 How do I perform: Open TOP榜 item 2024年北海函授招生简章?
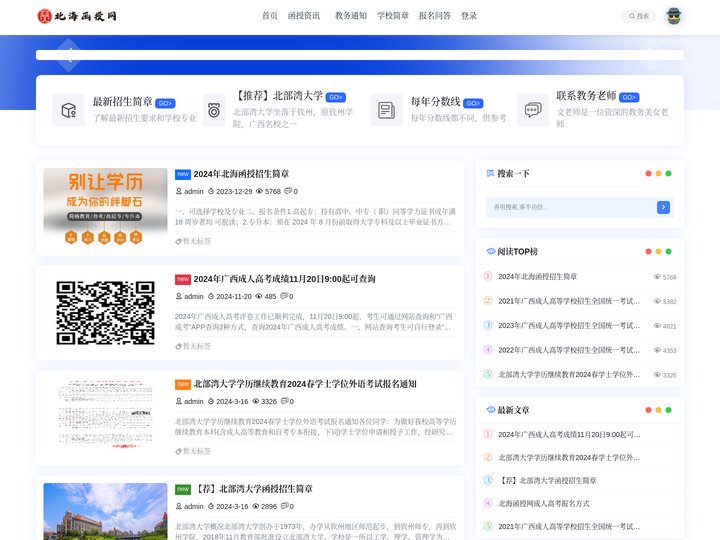click(x=538, y=276)
